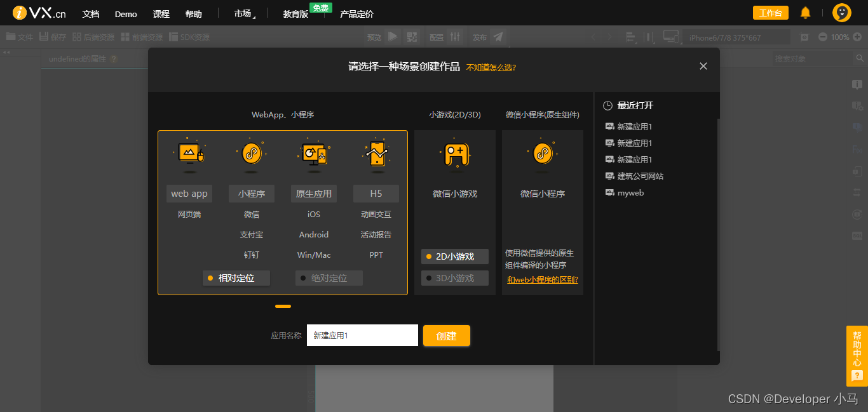Select 相对定位 radio option
The image size is (868, 412).
(x=236, y=278)
